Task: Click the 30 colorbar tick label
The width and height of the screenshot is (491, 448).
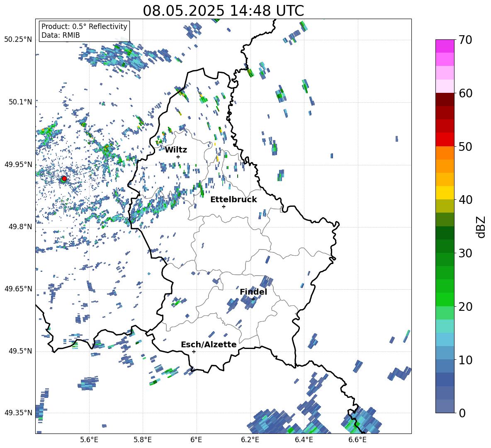Action: coord(465,253)
